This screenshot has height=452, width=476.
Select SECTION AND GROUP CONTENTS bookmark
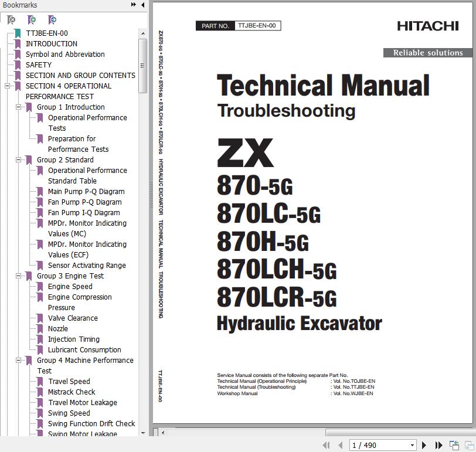[80, 75]
